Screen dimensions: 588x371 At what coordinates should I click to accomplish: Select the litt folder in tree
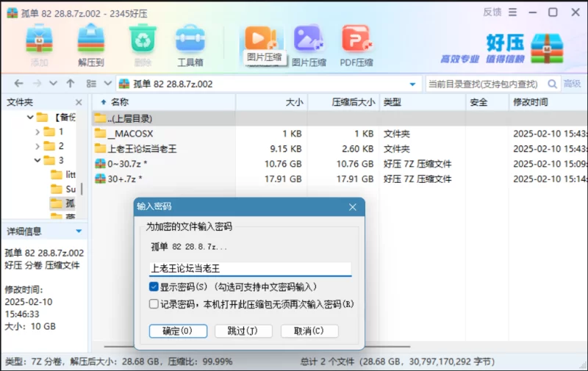63,175
